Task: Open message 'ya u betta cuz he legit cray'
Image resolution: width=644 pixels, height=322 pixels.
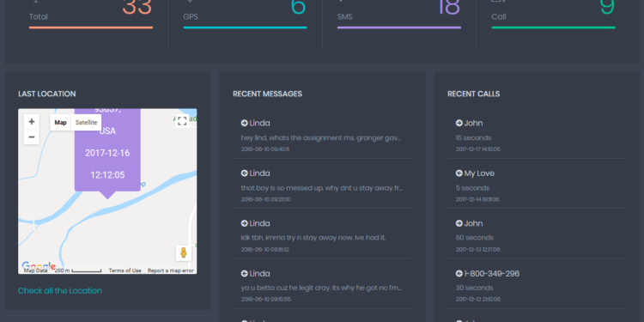Action: pos(322,288)
